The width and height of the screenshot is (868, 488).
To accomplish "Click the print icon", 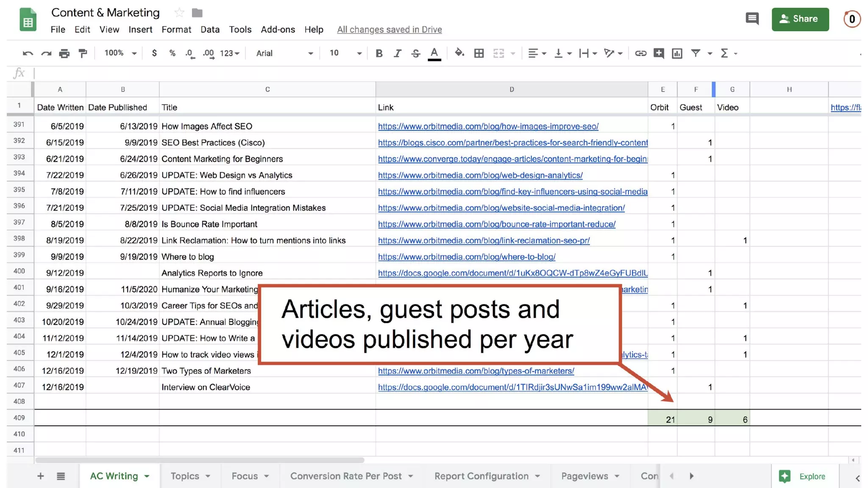I will point(64,53).
